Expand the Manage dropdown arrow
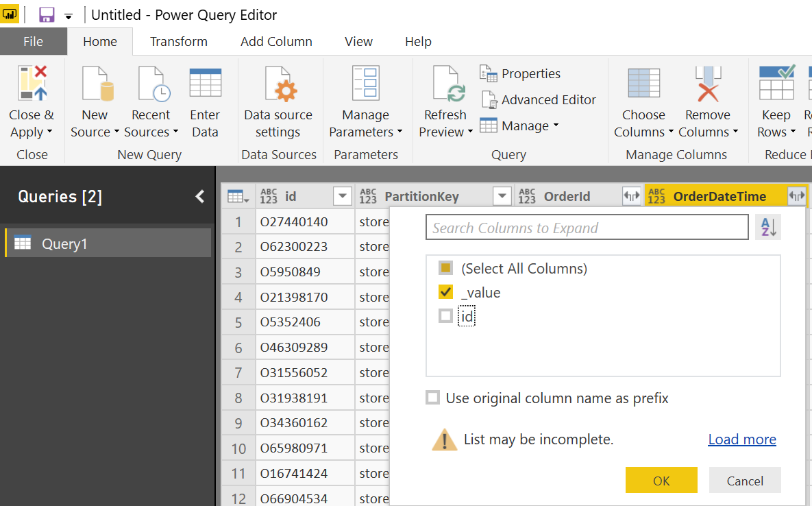This screenshot has height=506, width=812. tap(556, 125)
